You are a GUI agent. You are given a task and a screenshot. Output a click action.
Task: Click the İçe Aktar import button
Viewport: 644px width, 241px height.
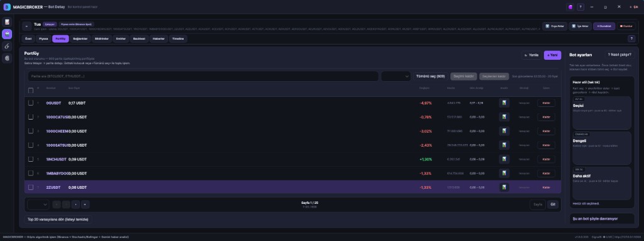pos(580,26)
